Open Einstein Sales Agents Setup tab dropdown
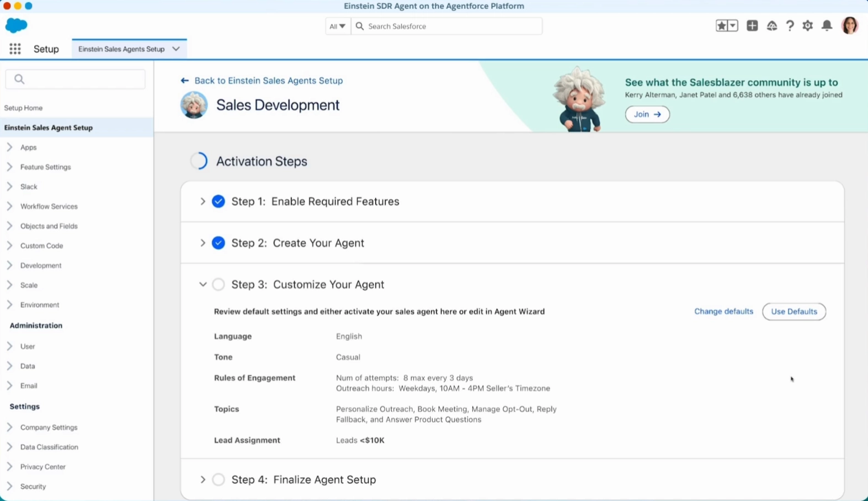Viewport: 868px width, 501px height. (176, 49)
